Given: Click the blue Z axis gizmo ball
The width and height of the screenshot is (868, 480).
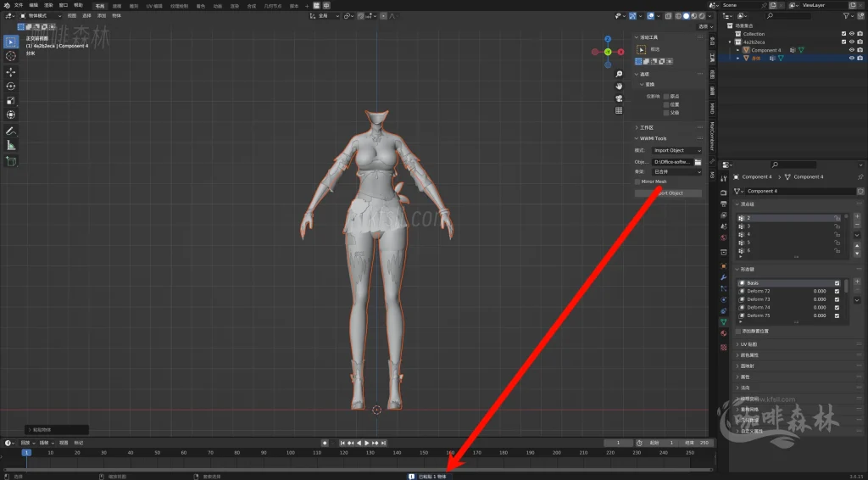Looking at the screenshot, I should pos(608,39).
